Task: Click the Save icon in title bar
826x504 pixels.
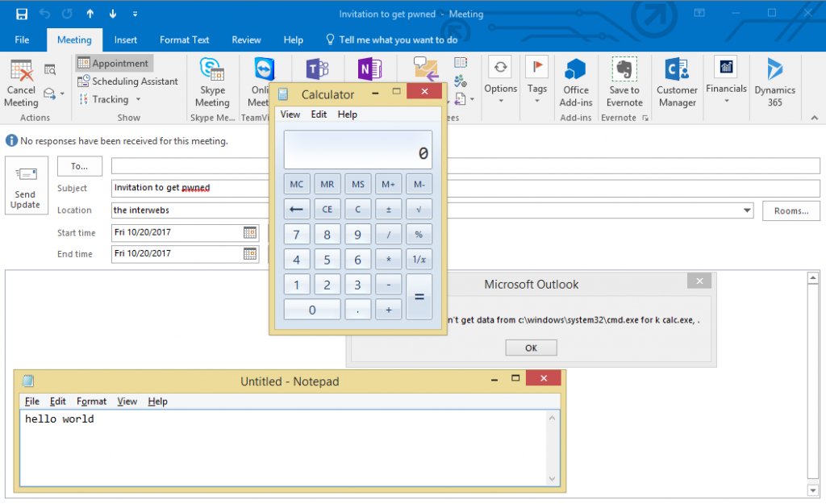Action: click(x=22, y=14)
